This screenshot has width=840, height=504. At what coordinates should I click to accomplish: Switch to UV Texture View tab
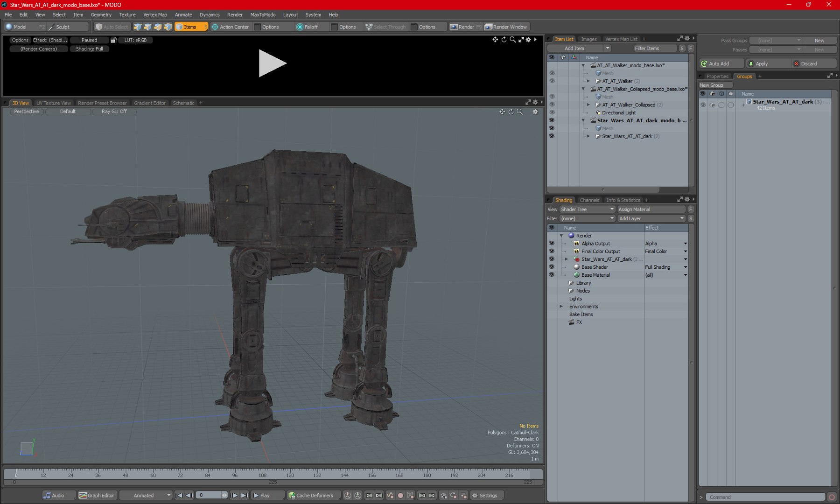pos(54,103)
